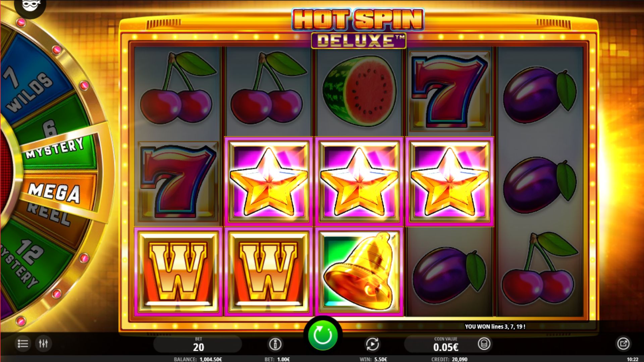
Task: Click the Hot Spin Deluxe logo
Action: pyautogui.click(x=358, y=29)
